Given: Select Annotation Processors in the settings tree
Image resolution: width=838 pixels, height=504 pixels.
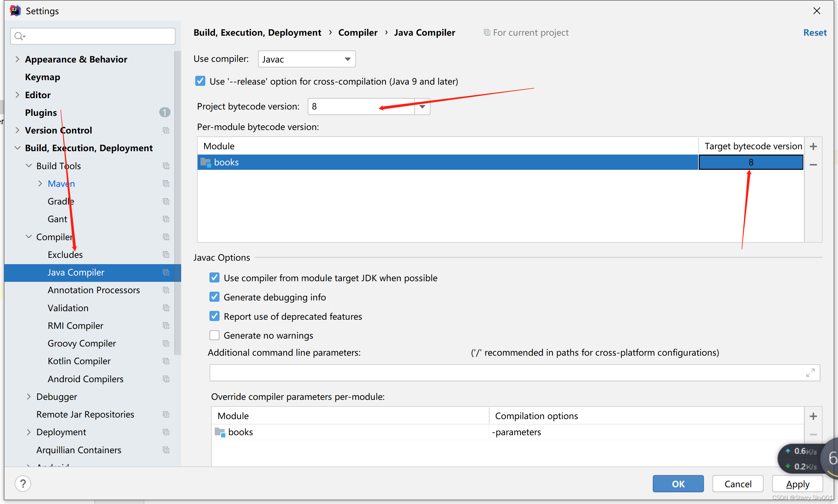Looking at the screenshot, I should click(x=93, y=290).
